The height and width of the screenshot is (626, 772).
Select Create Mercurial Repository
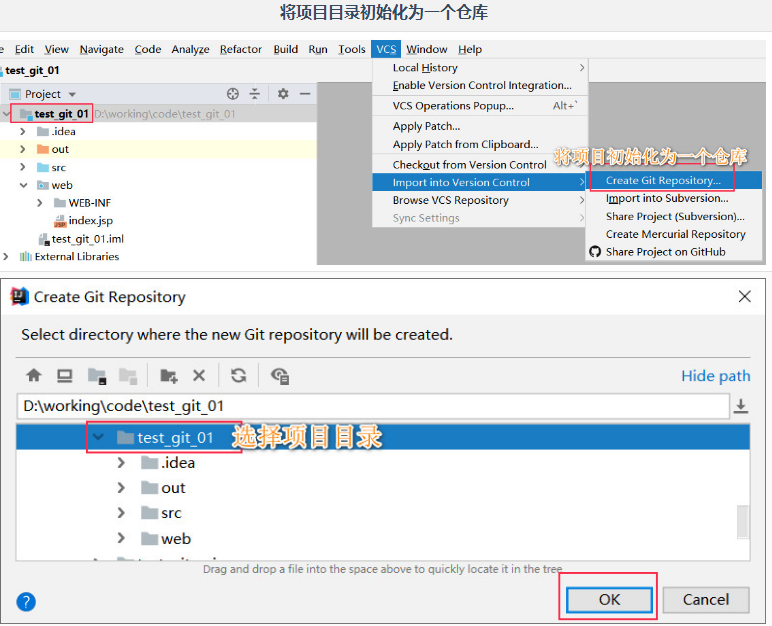[674, 234]
